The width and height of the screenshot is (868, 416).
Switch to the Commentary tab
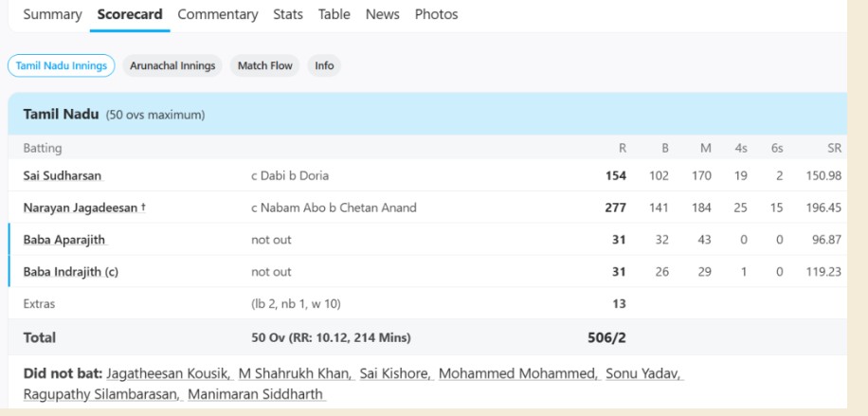[218, 14]
